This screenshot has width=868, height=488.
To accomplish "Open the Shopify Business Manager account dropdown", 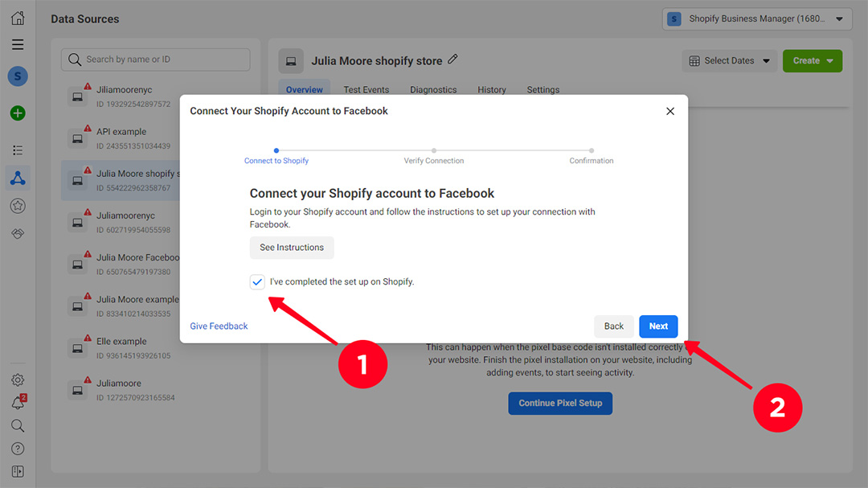I will point(757,18).
